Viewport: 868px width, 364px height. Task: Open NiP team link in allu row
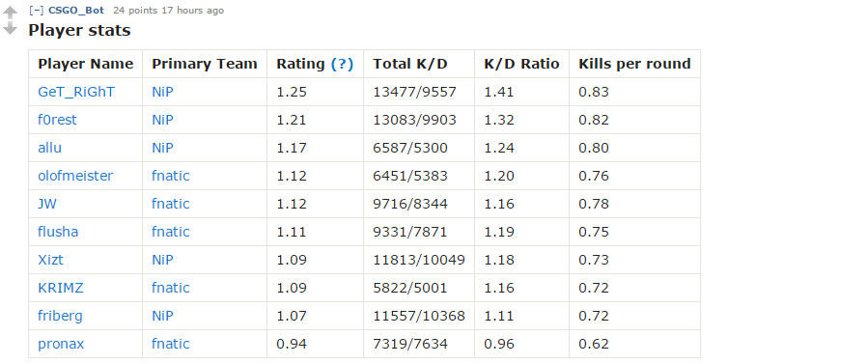pyautogui.click(x=162, y=148)
